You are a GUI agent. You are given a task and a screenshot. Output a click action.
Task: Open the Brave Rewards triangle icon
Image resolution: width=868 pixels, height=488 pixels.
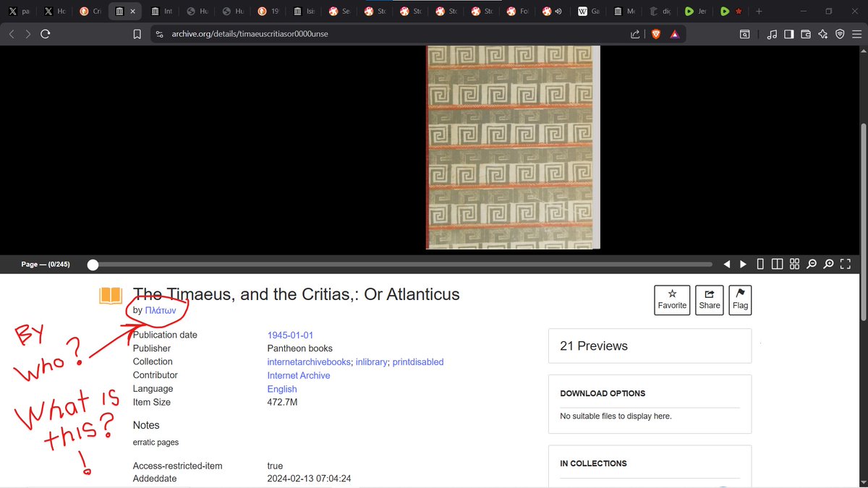(x=674, y=34)
